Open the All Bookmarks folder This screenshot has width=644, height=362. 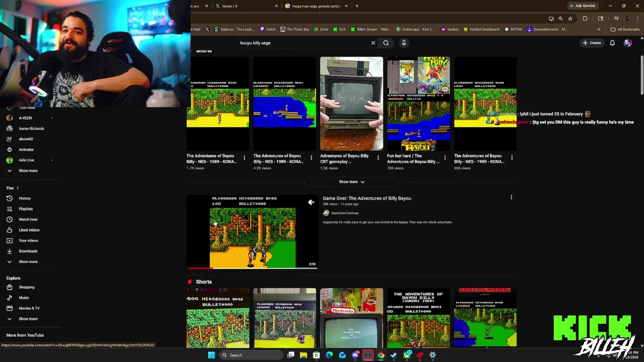(x=625, y=29)
